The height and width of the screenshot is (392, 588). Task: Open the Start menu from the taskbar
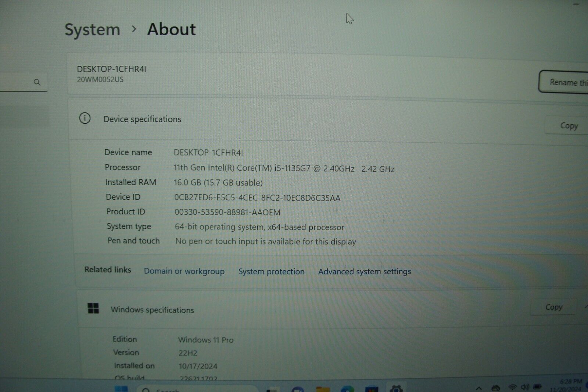121,389
